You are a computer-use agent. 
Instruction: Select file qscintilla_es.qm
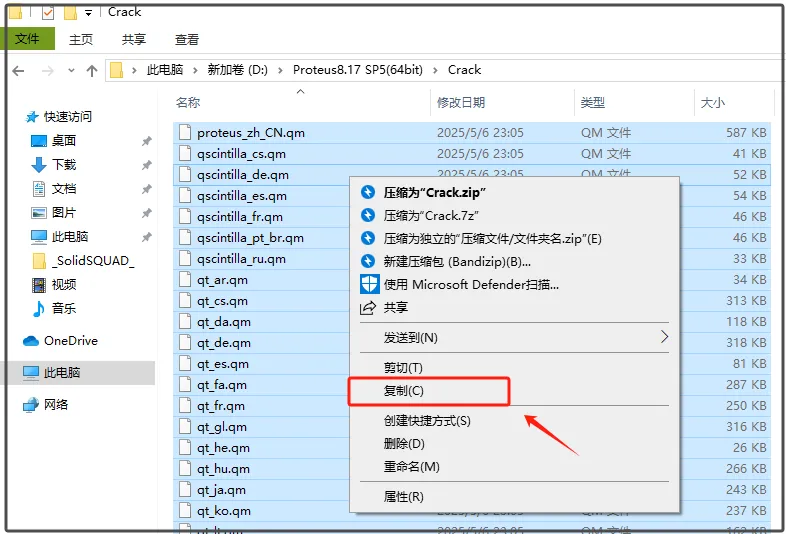coord(242,196)
